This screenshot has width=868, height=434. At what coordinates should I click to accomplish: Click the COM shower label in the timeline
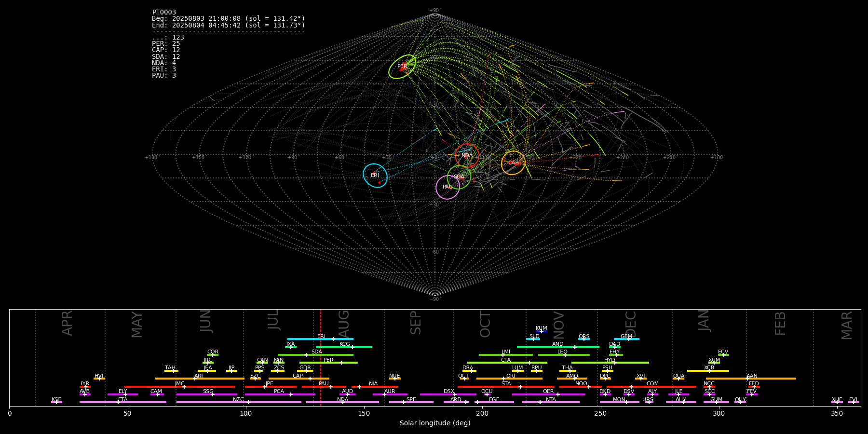pyautogui.click(x=652, y=384)
